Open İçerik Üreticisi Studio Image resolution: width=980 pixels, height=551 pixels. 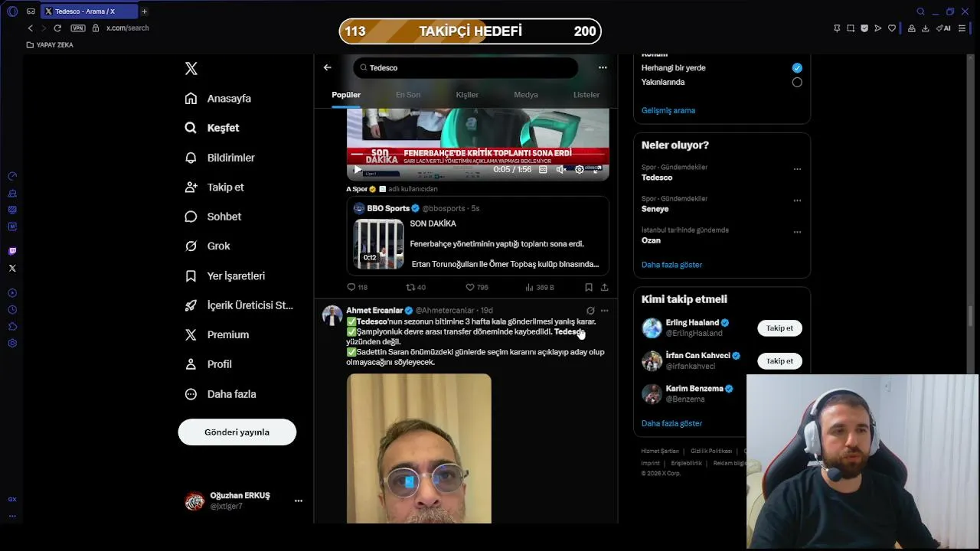(239, 305)
